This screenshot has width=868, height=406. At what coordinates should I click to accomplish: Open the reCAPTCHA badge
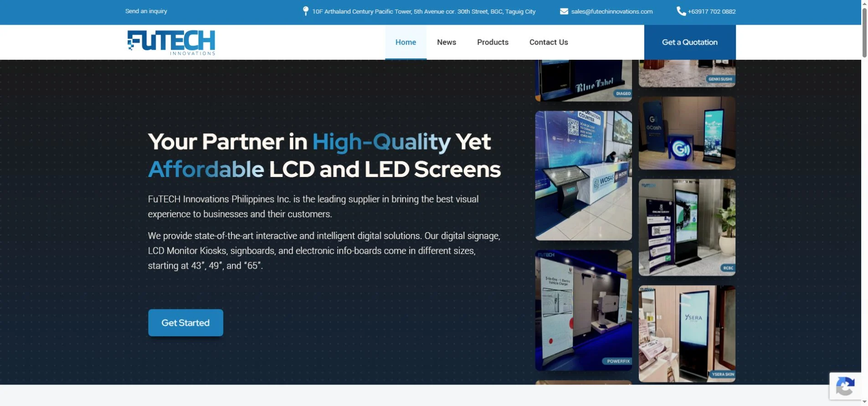[845, 386]
